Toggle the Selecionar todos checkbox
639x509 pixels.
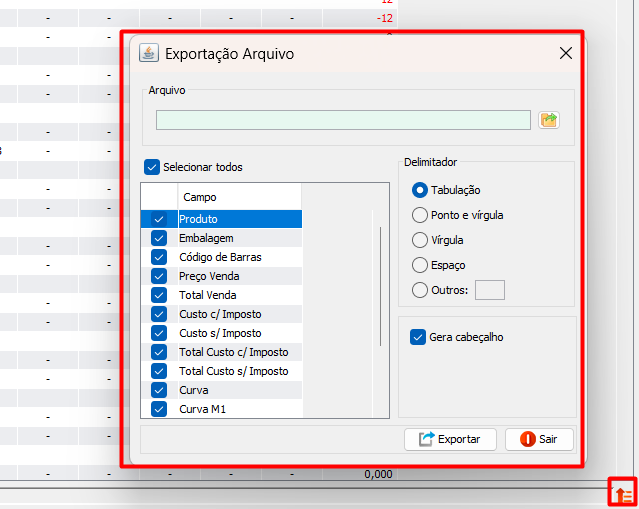[x=152, y=167]
